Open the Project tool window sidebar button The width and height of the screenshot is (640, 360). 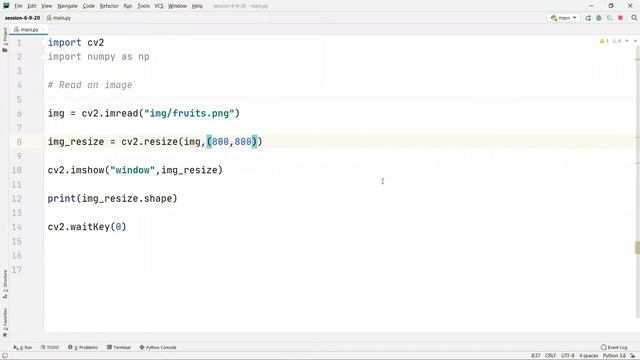[5, 40]
